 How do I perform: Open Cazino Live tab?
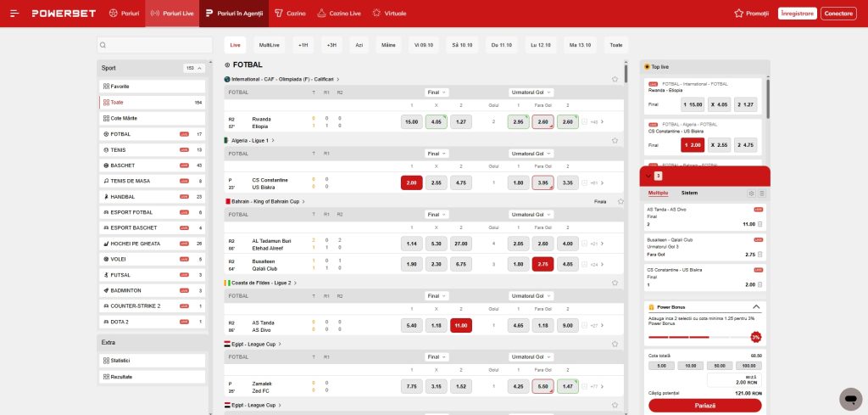pos(338,14)
